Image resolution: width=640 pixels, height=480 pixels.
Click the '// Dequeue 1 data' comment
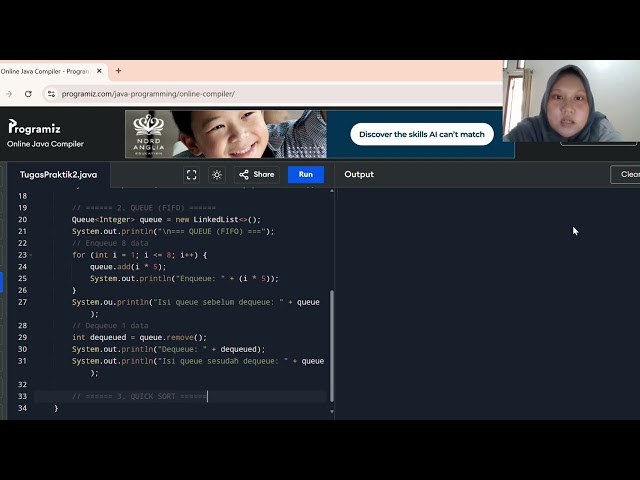click(110, 326)
